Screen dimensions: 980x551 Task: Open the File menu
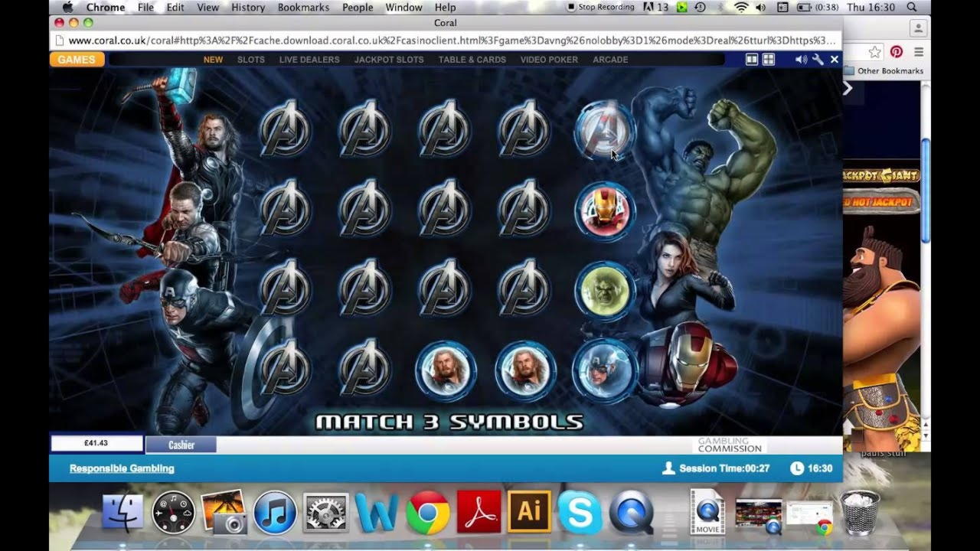[x=145, y=7]
